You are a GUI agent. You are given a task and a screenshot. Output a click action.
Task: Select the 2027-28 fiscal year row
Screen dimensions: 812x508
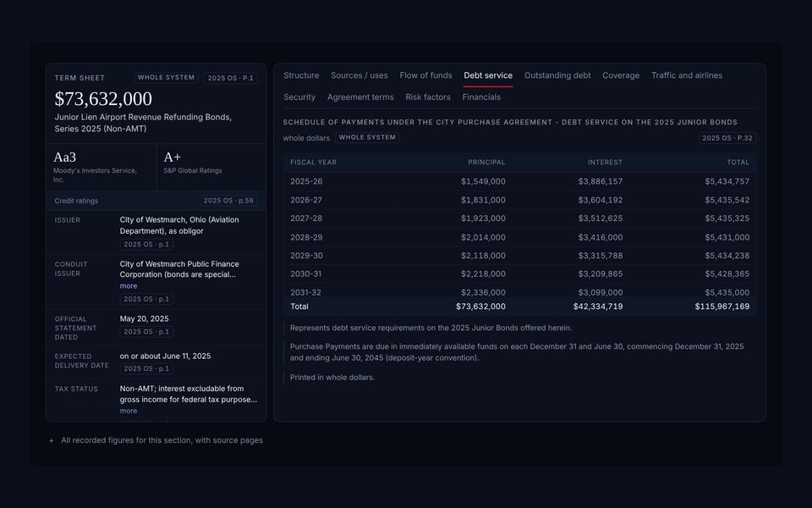(519, 218)
